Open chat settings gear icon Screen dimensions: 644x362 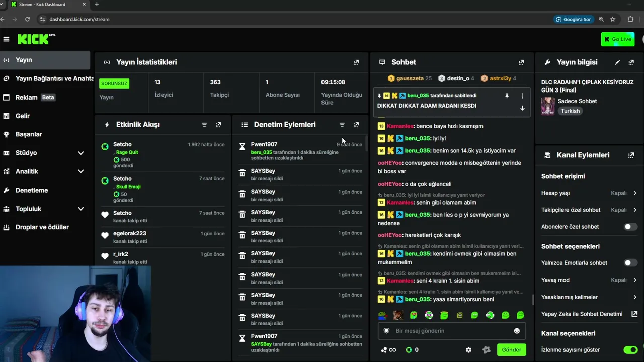[468, 350]
